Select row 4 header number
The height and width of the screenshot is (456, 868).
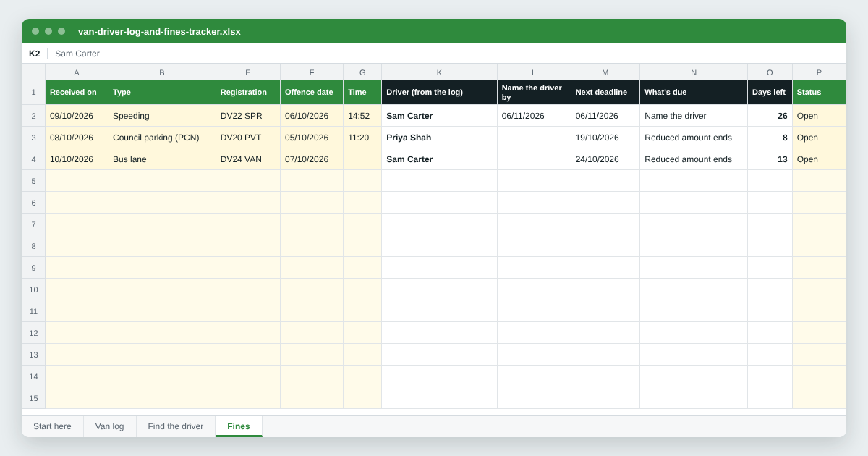click(33, 159)
